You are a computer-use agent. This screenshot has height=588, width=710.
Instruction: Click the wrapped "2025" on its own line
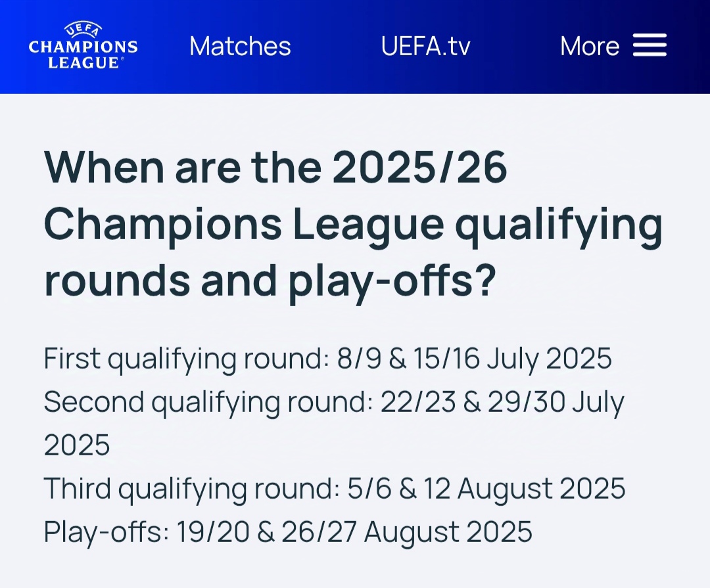(77, 445)
